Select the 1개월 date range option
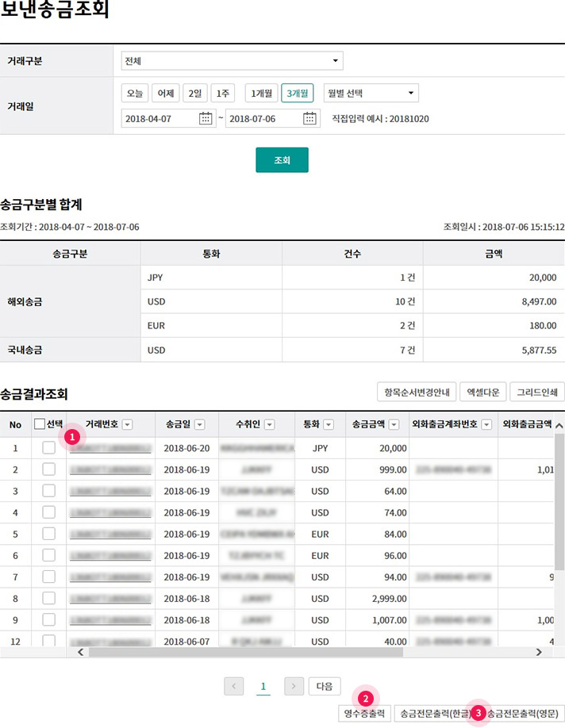 click(261, 93)
